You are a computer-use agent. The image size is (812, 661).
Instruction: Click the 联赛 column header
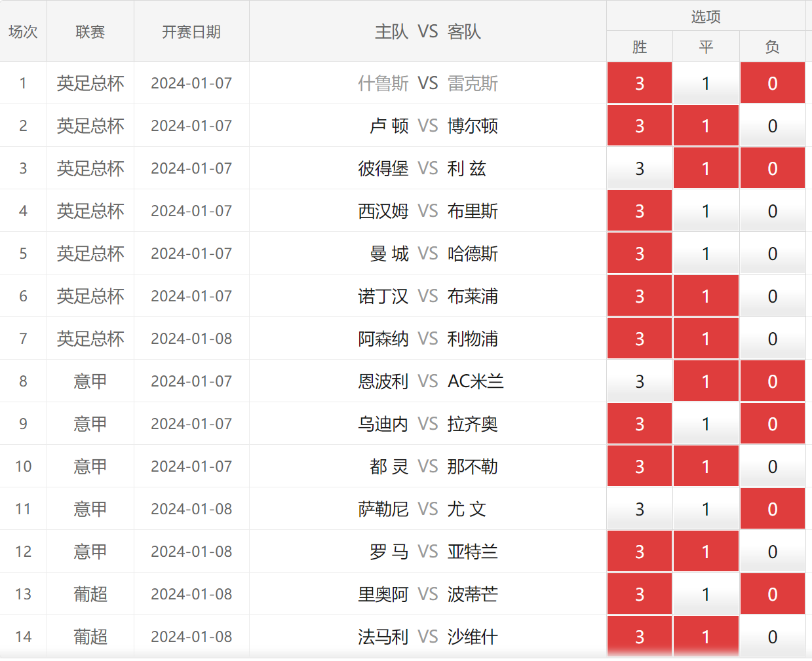coord(90,31)
